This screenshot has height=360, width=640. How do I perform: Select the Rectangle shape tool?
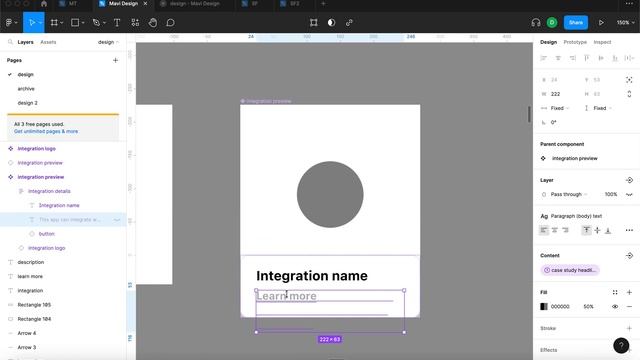click(x=75, y=23)
